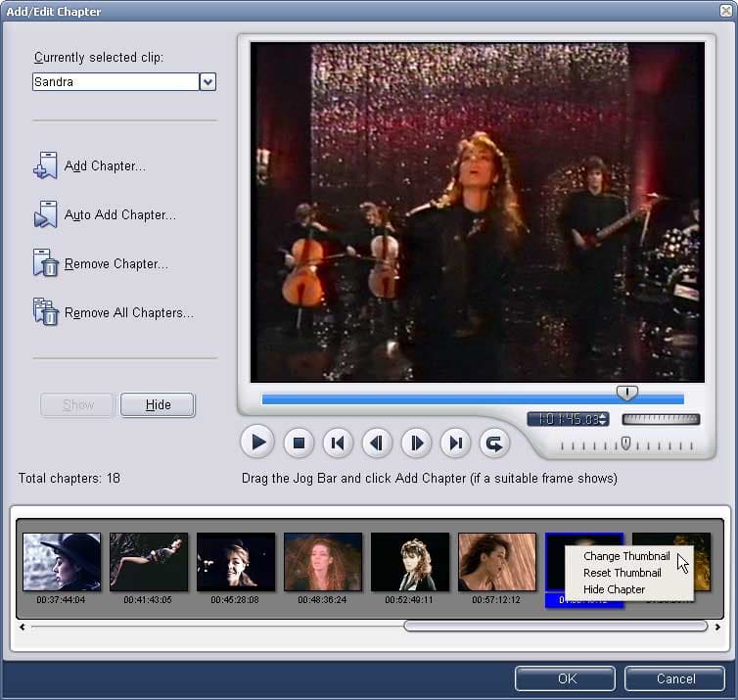This screenshot has width=738, height=700.
Task: Step forward one frame
Action: pos(416,443)
